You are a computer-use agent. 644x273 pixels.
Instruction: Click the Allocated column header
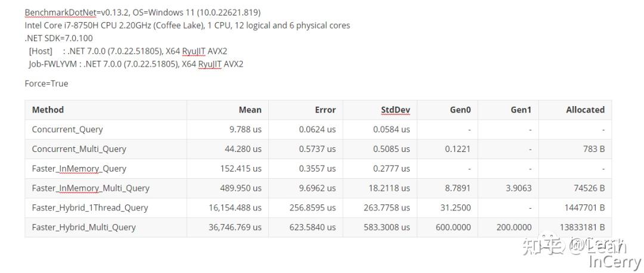click(584, 110)
